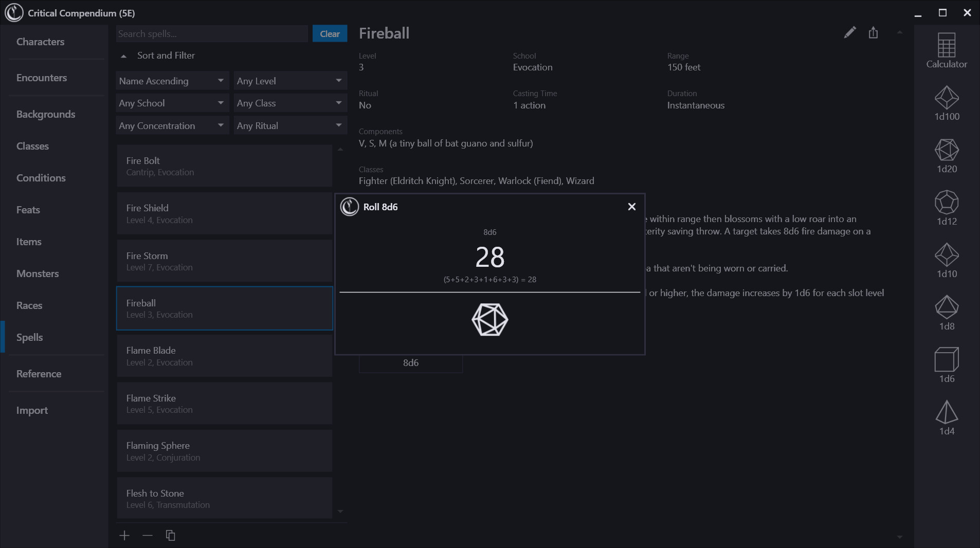Edit the Fireball spell

(850, 32)
